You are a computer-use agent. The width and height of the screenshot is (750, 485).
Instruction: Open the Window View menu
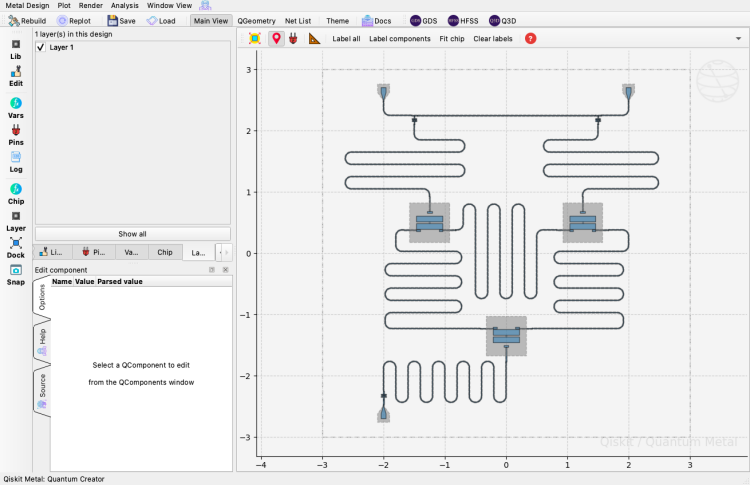tap(169, 5)
